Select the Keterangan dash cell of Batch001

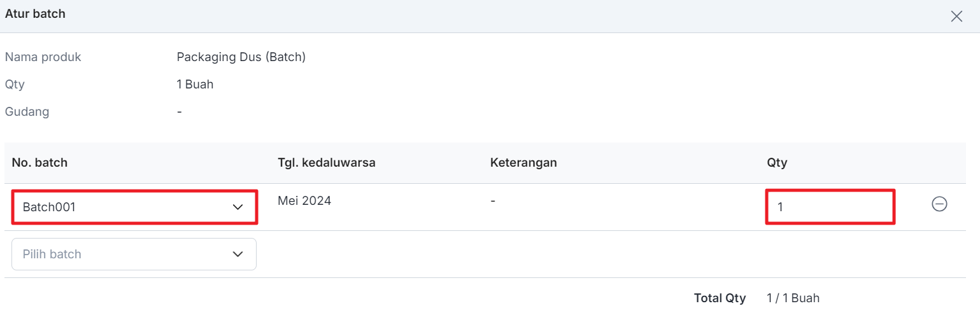click(x=493, y=201)
